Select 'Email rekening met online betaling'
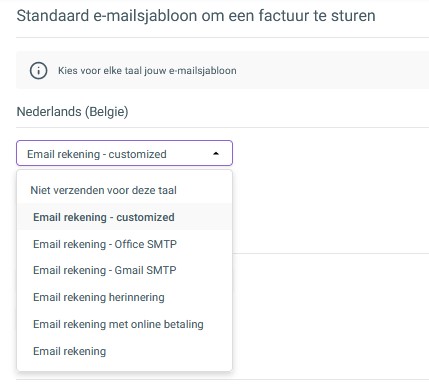Screen dimensions: 429x387 (124, 324)
